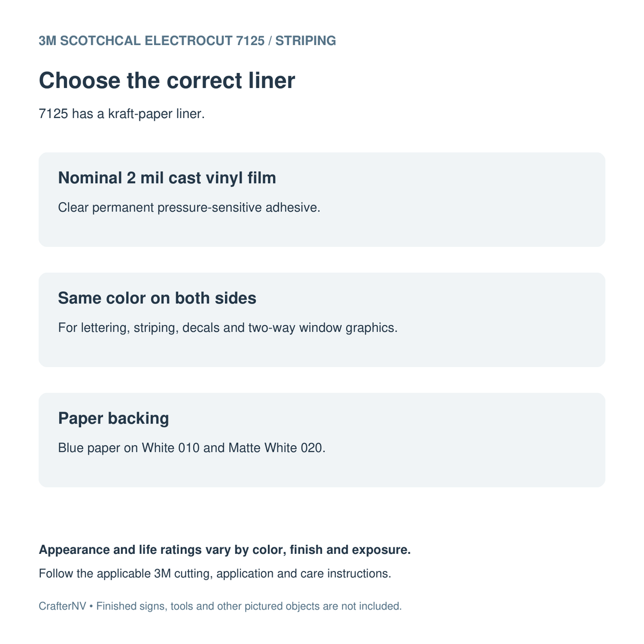Select the 7125 kraft-paper liner sentence

122,114
